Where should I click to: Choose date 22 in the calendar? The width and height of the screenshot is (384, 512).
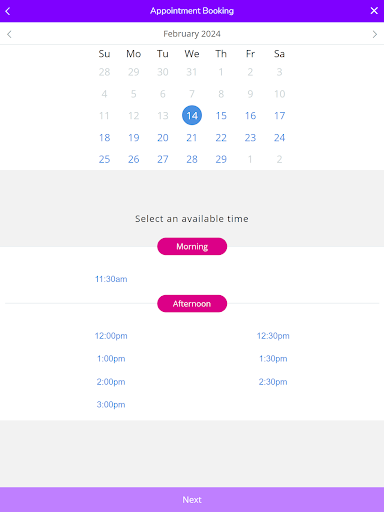[x=221, y=138]
